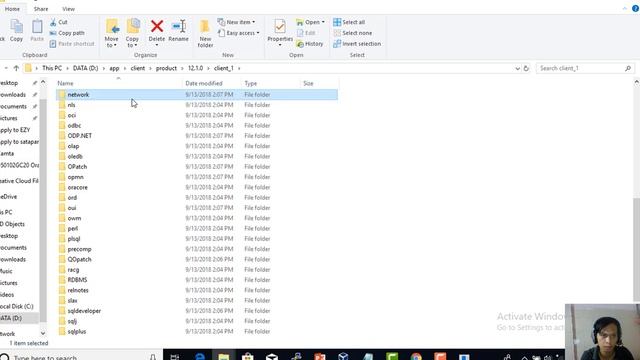The width and height of the screenshot is (640, 360).
Task: Click Copy path in the ribbon
Action: [67, 33]
